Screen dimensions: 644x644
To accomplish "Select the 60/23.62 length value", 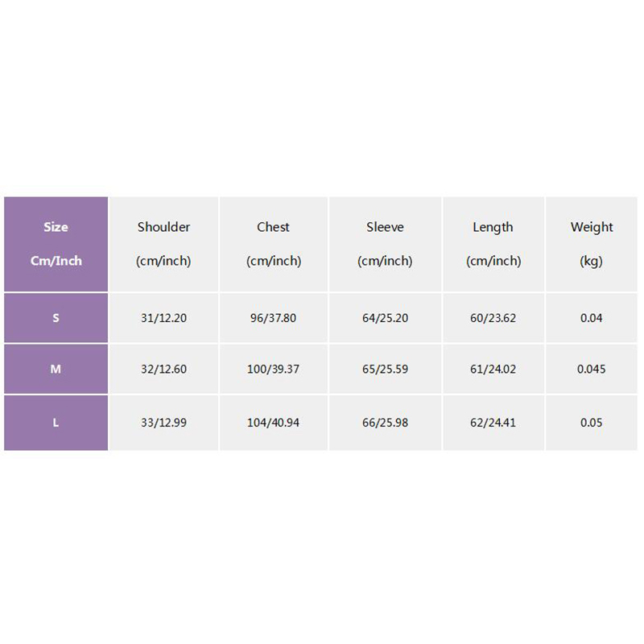I will (493, 318).
